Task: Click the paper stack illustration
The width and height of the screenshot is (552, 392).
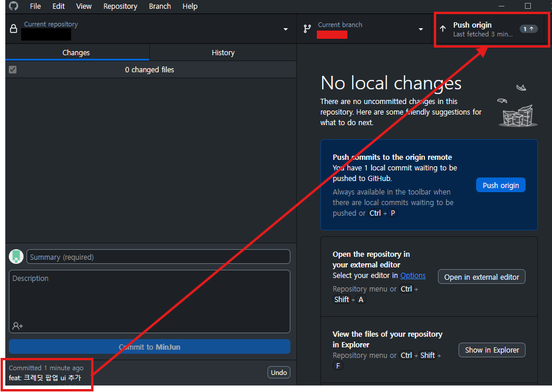Action: coord(518,106)
